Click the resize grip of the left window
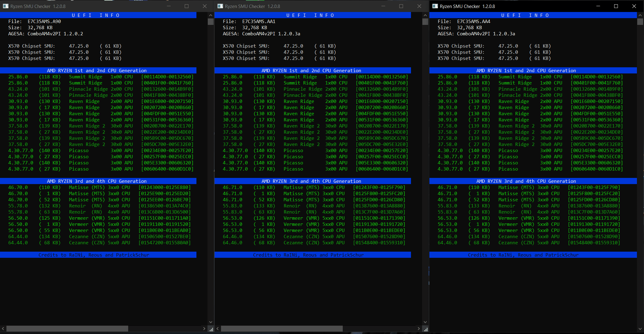 [211, 329]
